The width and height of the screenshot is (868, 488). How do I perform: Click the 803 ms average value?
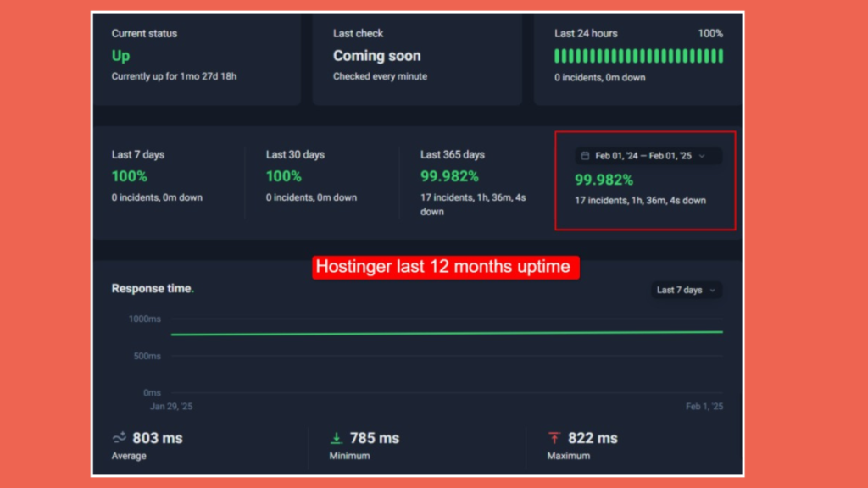click(158, 438)
